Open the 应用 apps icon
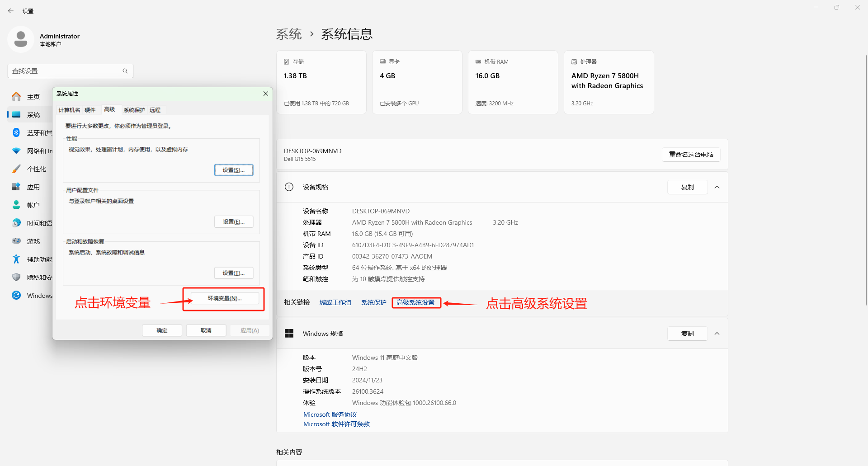The height and width of the screenshot is (466, 868). point(16,187)
